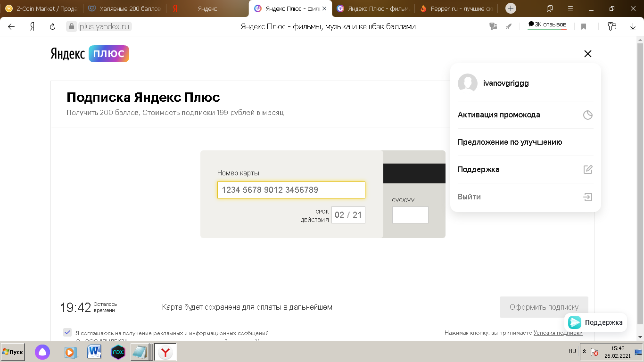Open Microsoft Word from the taskbar
The width and height of the screenshot is (644, 362).
coord(94,352)
